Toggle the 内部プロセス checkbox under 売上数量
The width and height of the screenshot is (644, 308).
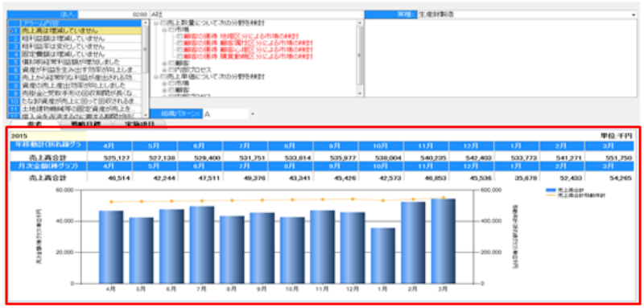pos(171,70)
